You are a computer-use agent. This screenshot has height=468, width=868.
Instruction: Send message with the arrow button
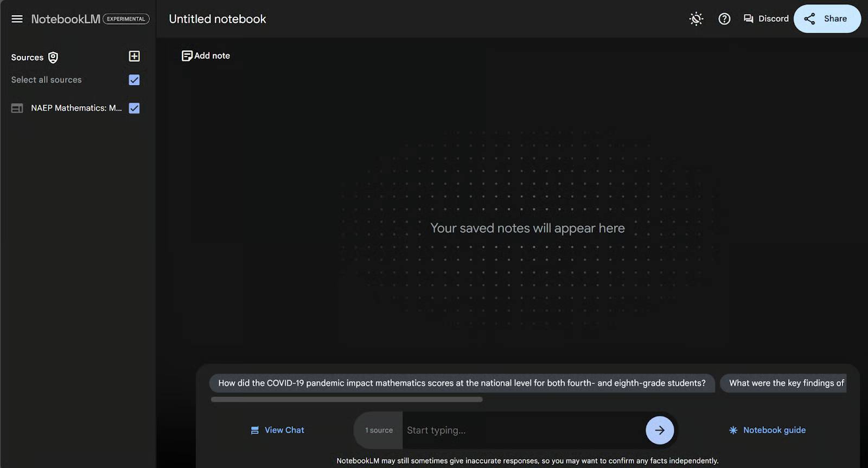pyautogui.click(x=660, y=431)
